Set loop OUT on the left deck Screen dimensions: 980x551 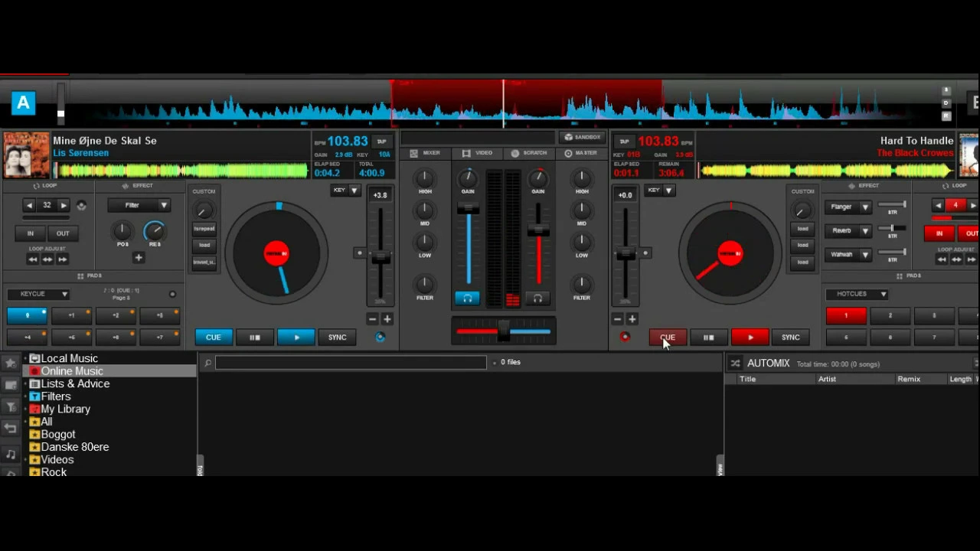[x=63, y=233]
